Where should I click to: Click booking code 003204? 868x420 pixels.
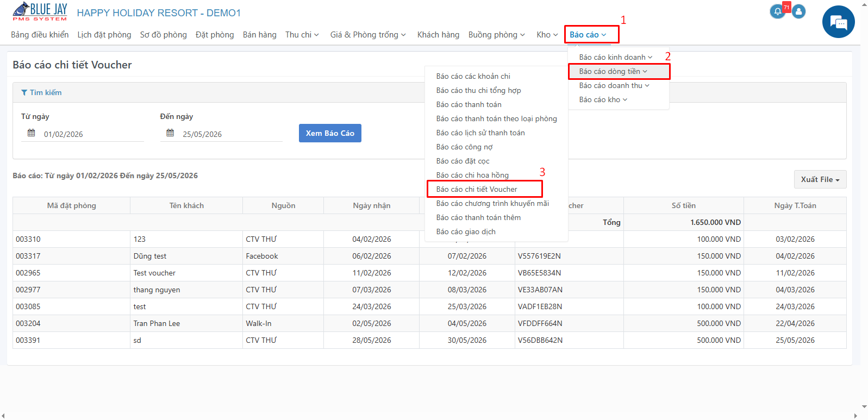[x=28, y=323]
